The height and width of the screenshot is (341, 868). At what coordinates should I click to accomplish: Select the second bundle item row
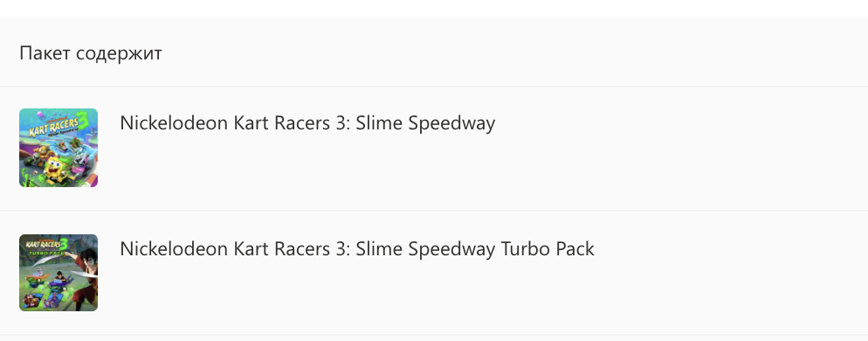[x=434, y=273]
